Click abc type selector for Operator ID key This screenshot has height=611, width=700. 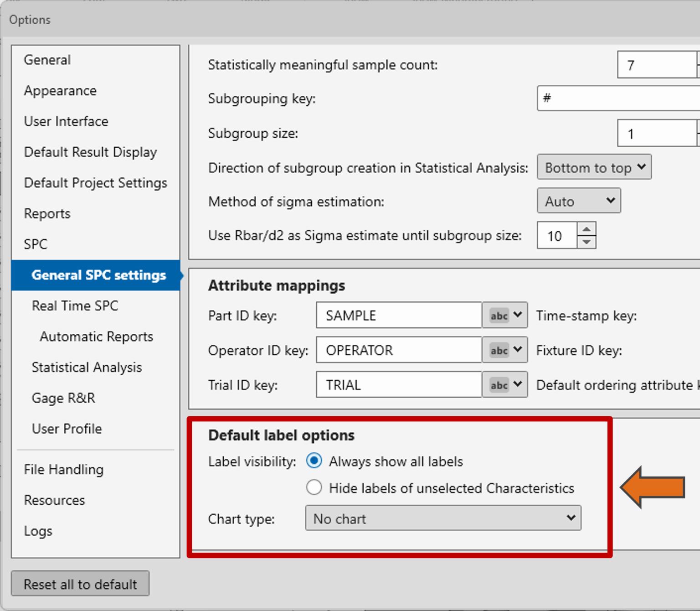pos(505,350)
